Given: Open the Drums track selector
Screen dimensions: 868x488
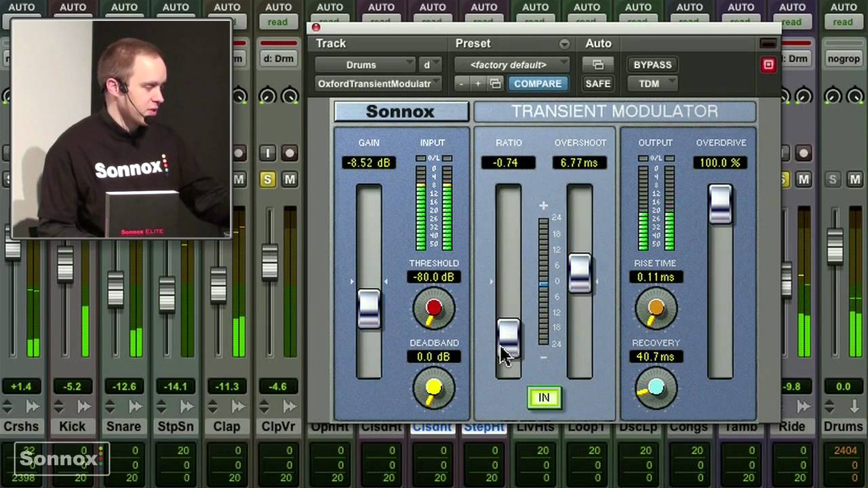Looking at the screenshot, I should click(x=365, y=65).
